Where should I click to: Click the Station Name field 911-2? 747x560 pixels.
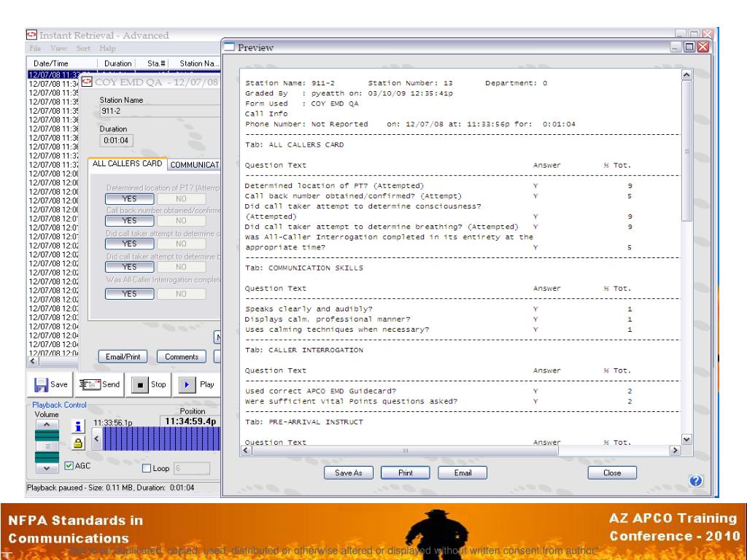coord(160,111)
